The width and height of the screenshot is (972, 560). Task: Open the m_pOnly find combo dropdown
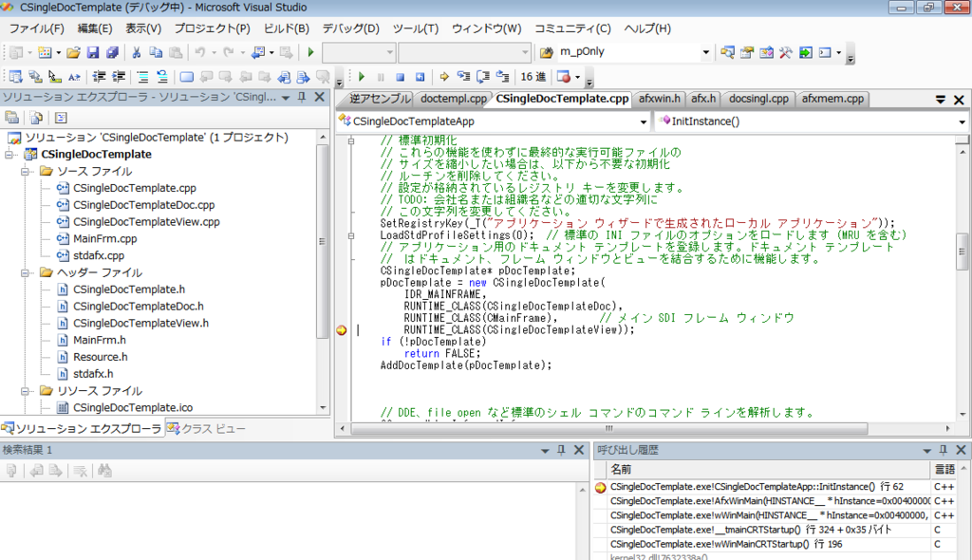pos(705,52)
